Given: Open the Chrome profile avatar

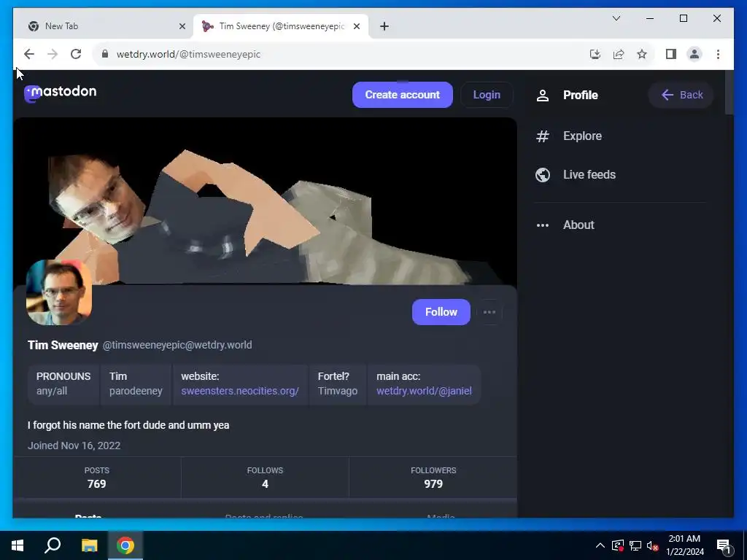Looking at the screenshot, I should [x=694, y=54].
